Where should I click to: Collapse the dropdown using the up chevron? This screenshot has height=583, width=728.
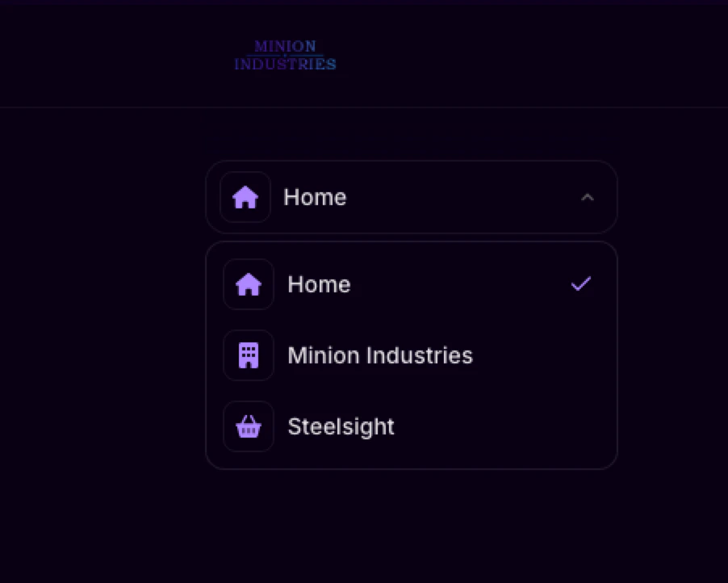click(x=588, y=197)
